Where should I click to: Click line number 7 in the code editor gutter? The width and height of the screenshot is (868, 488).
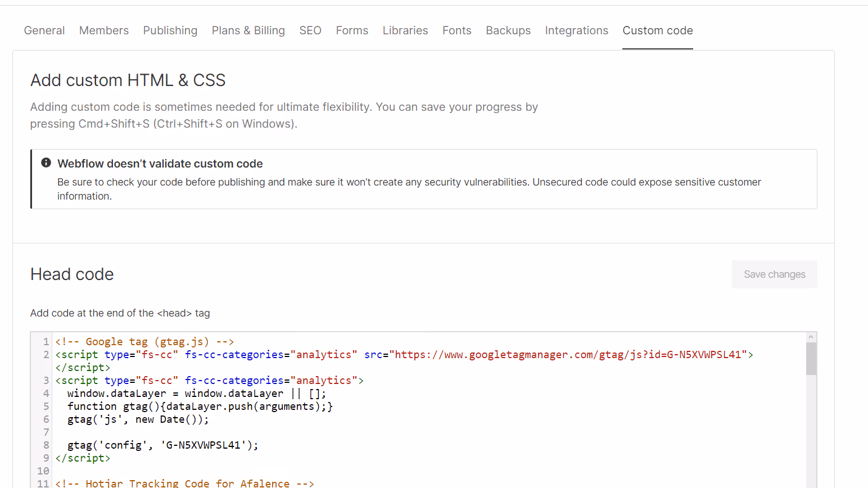coord(46,432)
